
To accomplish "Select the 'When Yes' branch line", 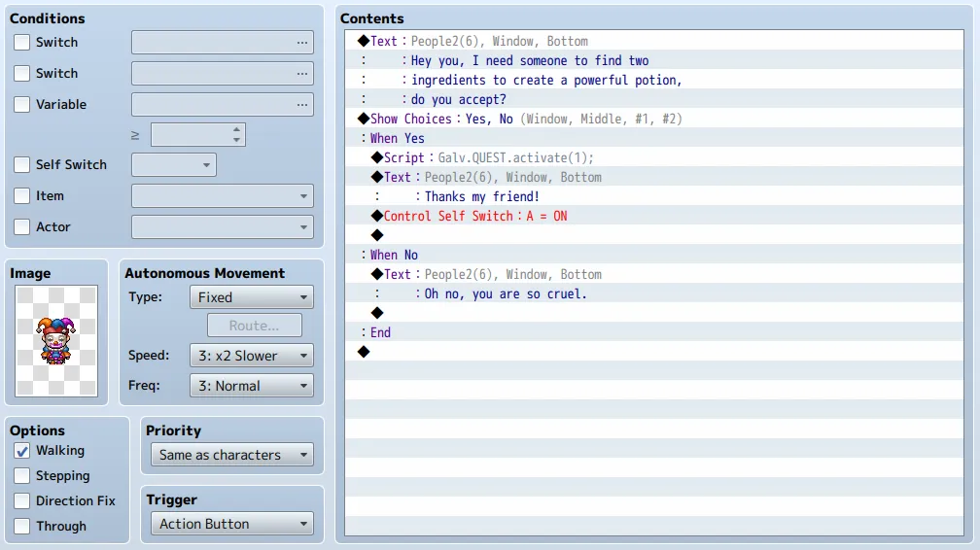I will (653, 138).
